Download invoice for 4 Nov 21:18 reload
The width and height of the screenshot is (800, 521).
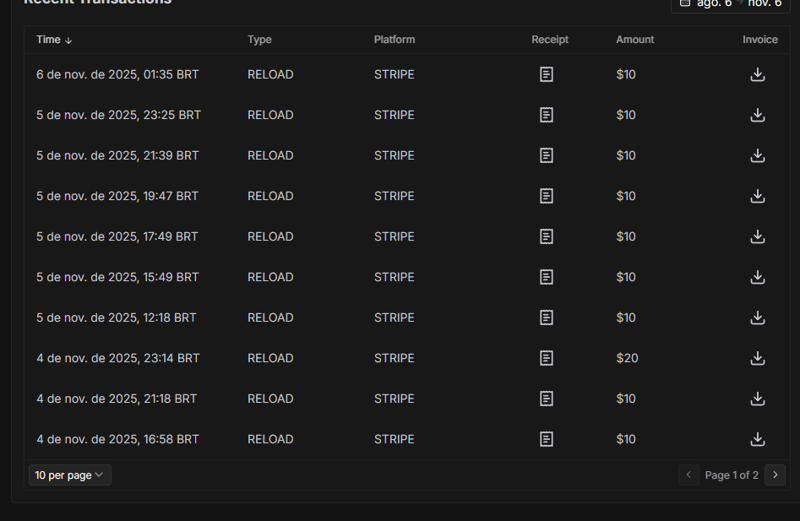point(758,399)
